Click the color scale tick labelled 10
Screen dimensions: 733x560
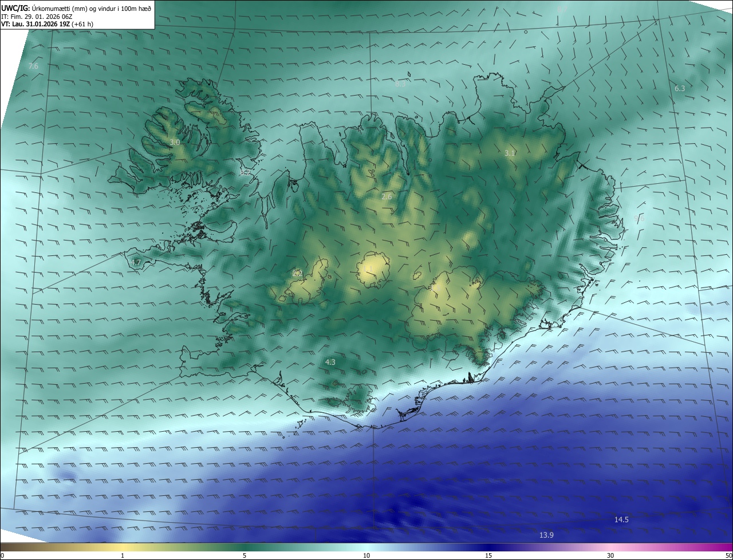(366, 555)
